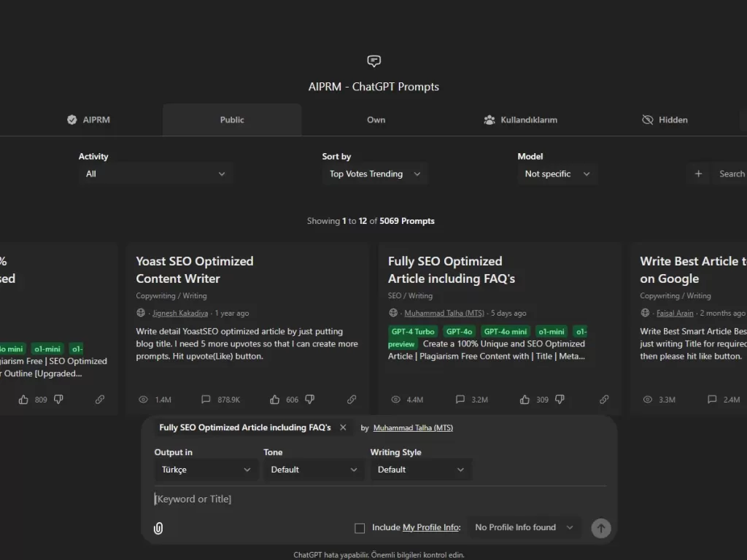Click comments icon showing 2.4M
747x560 pixels.
click(x=712, y=400)
